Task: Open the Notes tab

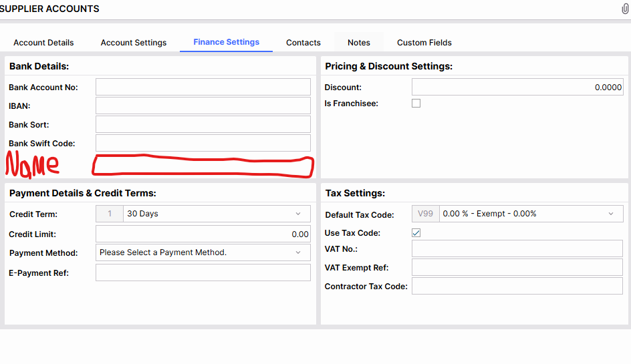Action: 359,43
